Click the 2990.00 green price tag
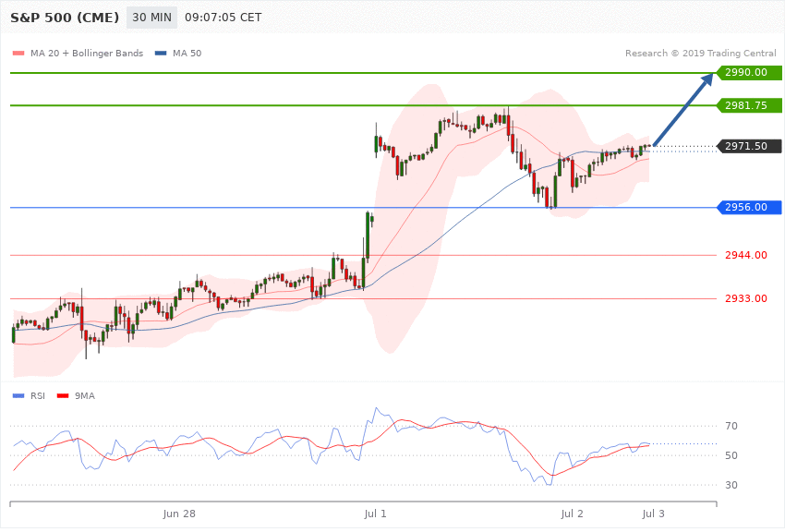Screen dimensions: 785x532 750,73
